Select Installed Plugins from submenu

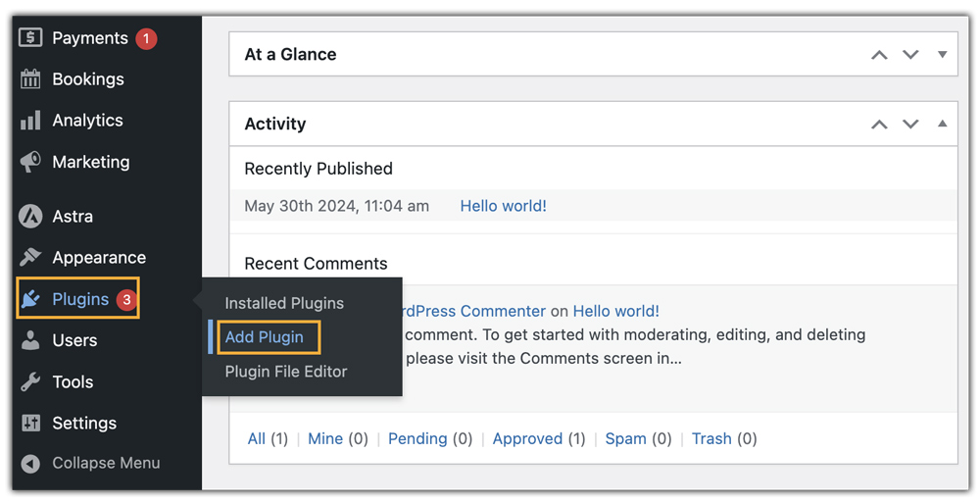[x=284, y=303]
